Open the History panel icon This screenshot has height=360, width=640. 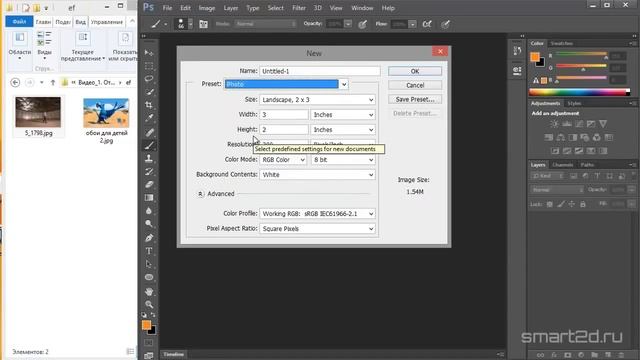pos(517,51)
